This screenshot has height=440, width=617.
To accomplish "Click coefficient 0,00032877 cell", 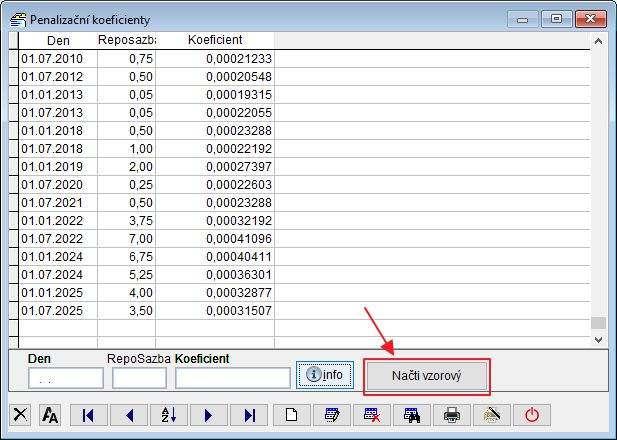I will (215, 293).
